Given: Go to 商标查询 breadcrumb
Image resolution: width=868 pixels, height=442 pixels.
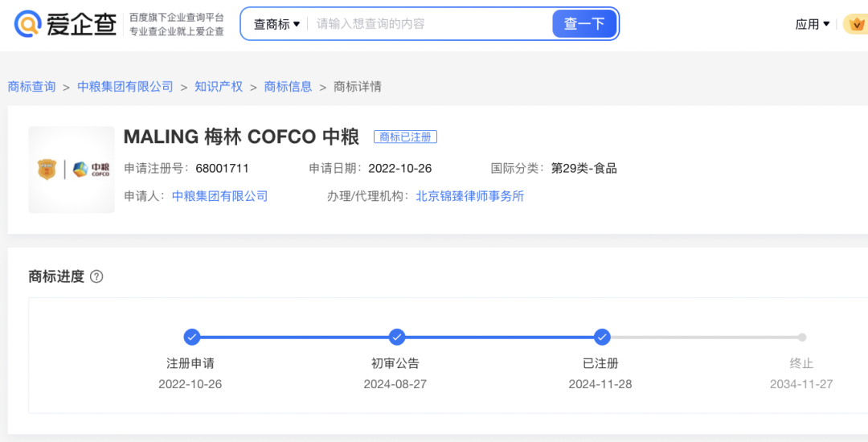Looking at the screenshot, I should [x=32, y=87].
